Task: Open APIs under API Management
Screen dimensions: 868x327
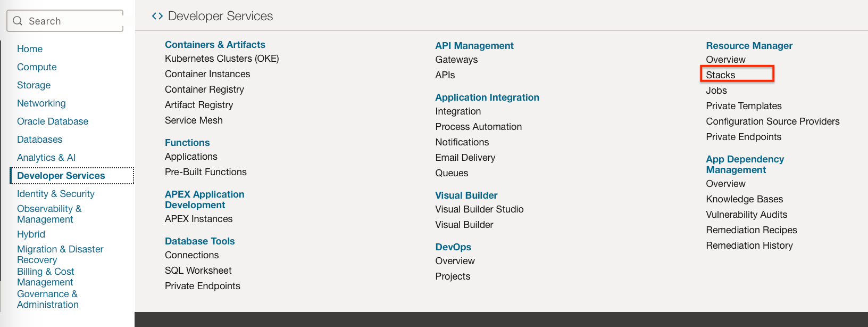Action: (x=445, y=75)
